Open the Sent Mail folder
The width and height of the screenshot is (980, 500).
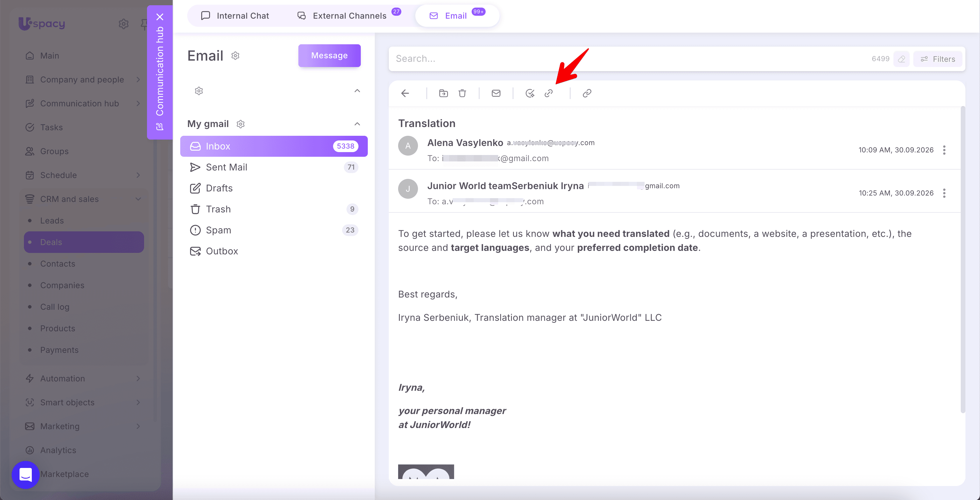pos(274,167)
